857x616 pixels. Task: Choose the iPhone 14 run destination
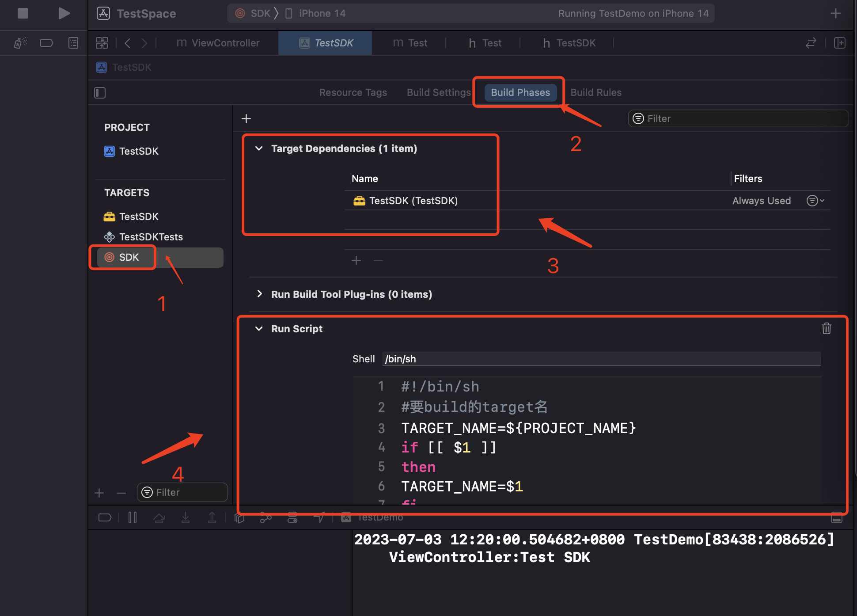pyautogui.click(x=315, y=13)
